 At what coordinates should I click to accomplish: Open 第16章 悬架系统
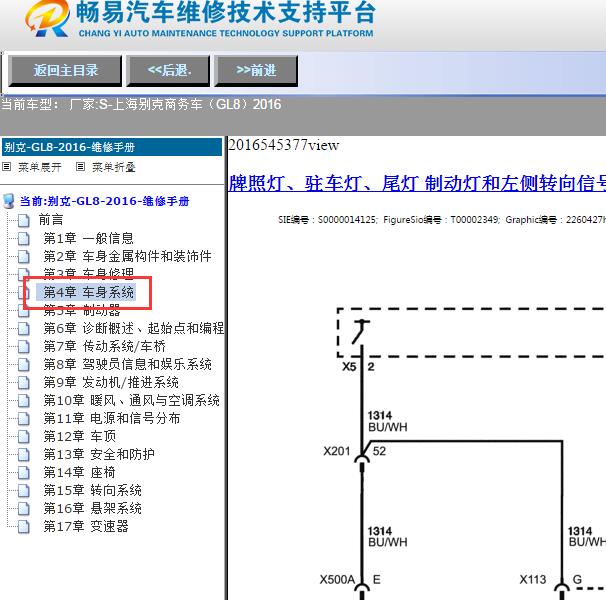tap(92, 508)
